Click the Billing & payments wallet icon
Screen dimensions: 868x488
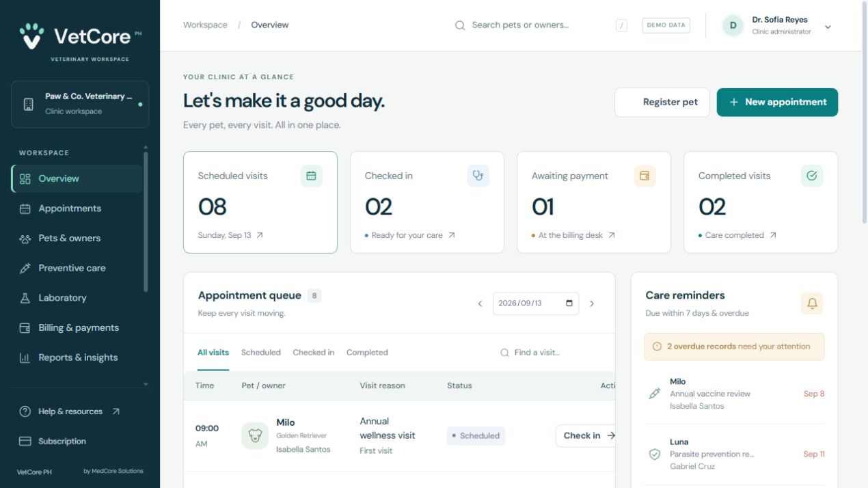pyautogui.click(x=25, y=328)
